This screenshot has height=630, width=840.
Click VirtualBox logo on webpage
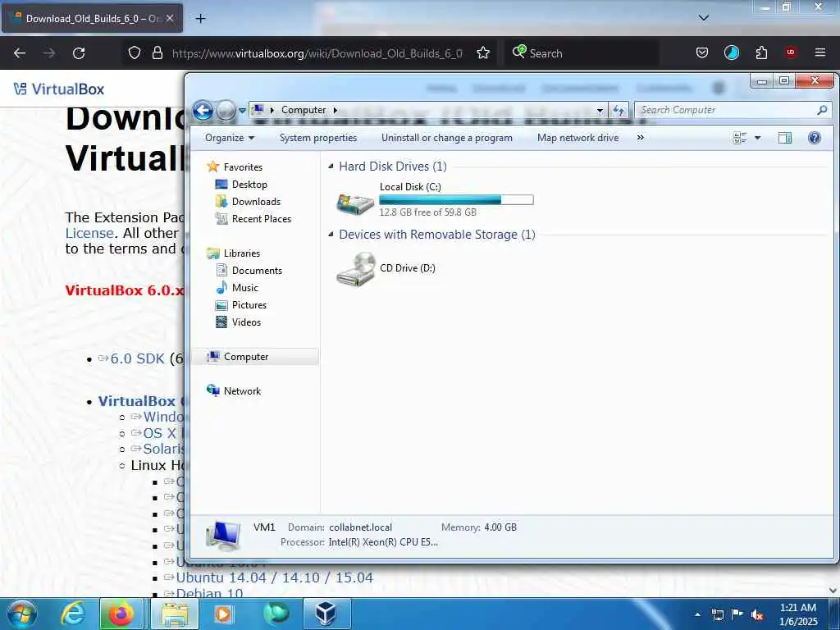[59, 89]
